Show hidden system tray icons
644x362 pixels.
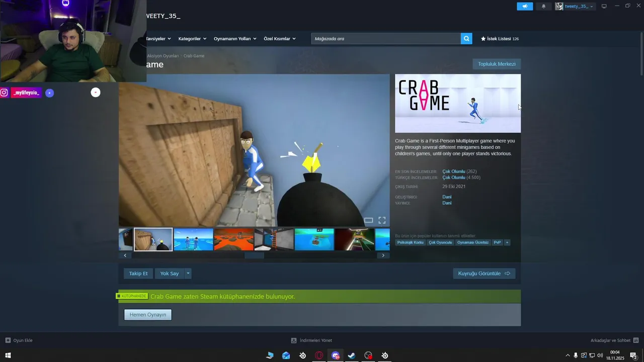(x=568, y=355)
